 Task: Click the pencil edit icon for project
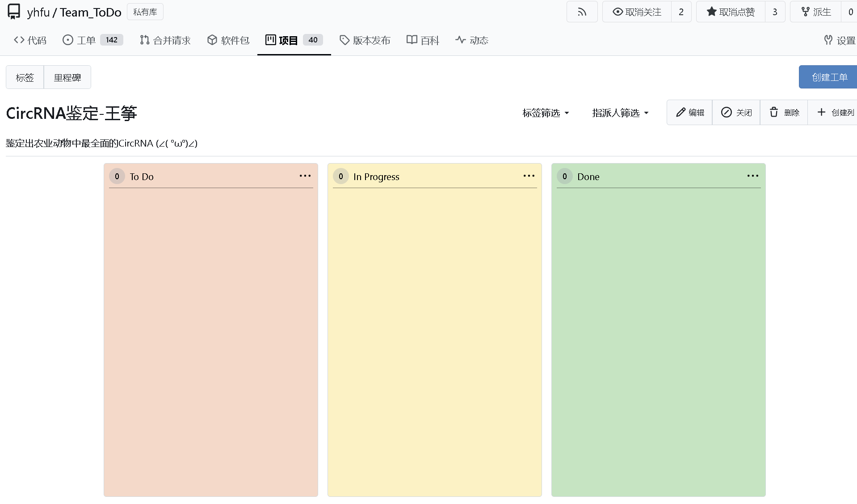(x=681, y=112)
